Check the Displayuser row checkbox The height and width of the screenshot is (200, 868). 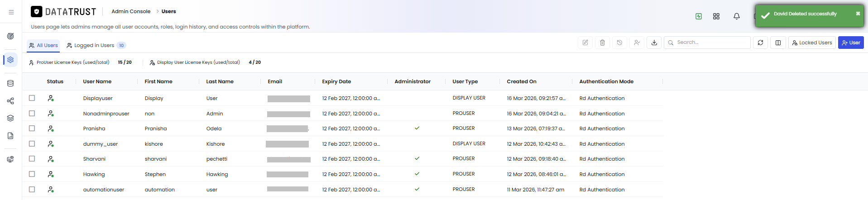pos(32,98)
